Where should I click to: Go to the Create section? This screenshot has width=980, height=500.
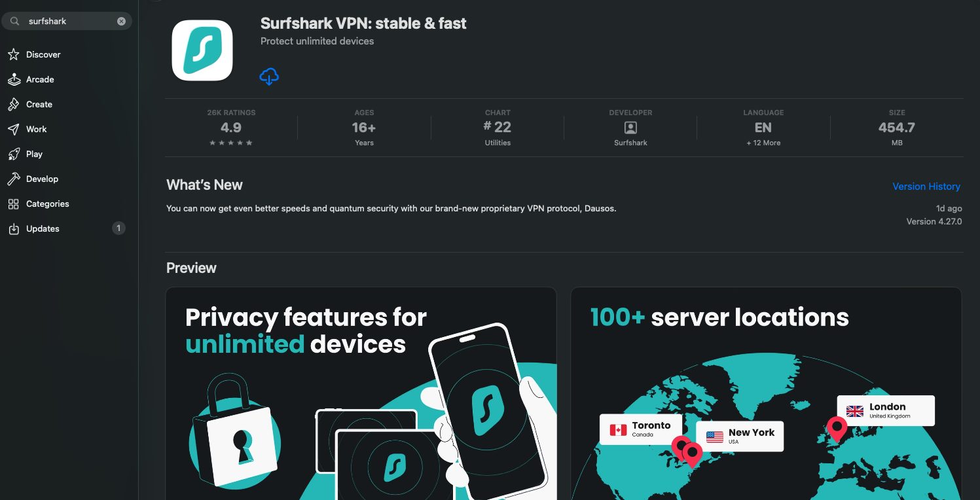(x=39, y=105)
